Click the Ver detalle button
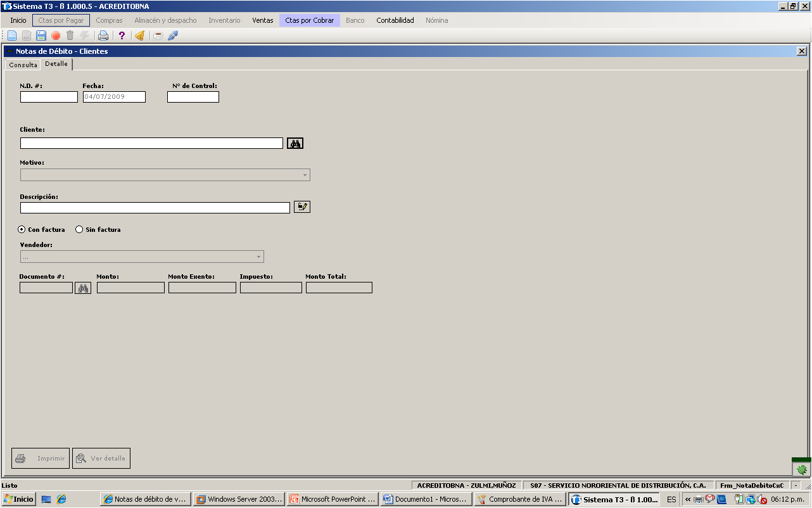This screenshot has width=812, height=508. 101,458
